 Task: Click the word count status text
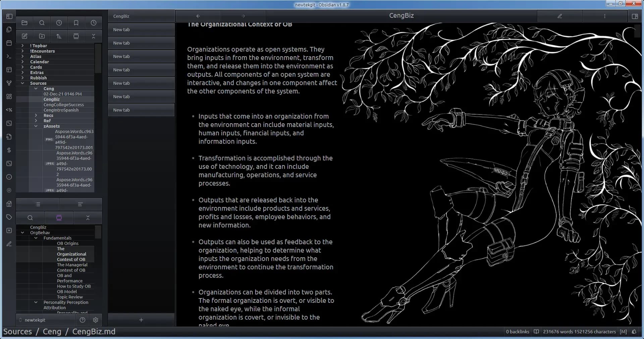coord(579,332)
